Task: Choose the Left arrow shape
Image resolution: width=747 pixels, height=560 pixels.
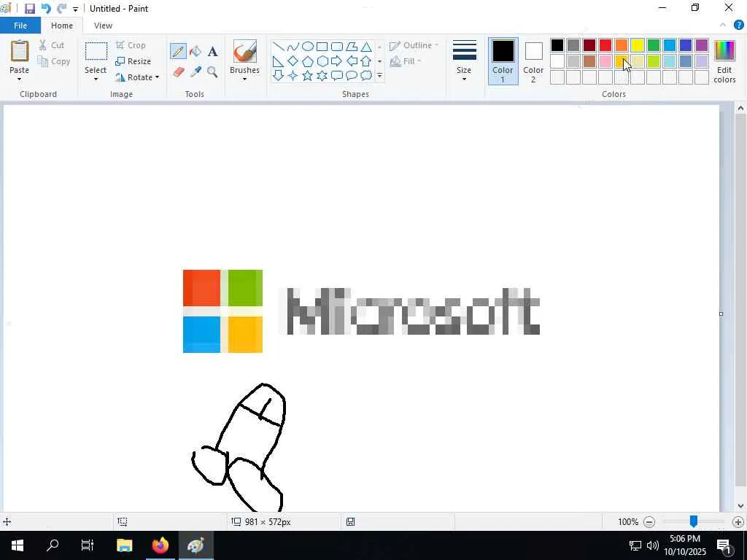Action: pos(352,61)
